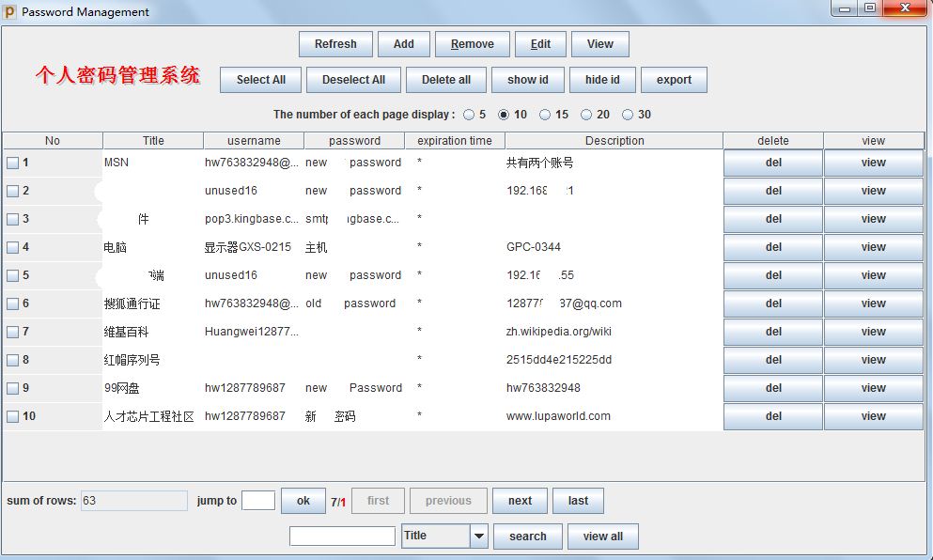The height and width of the screenshot is (560, 933).
Task: Go to the next page
Action: [x=520, y=501]
